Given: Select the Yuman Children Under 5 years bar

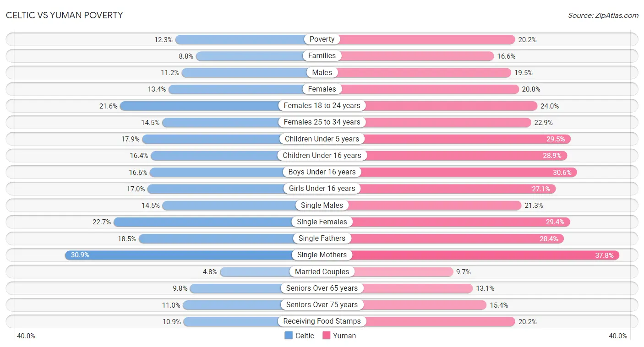Looking at the screenshot, I should click(447, 139).
